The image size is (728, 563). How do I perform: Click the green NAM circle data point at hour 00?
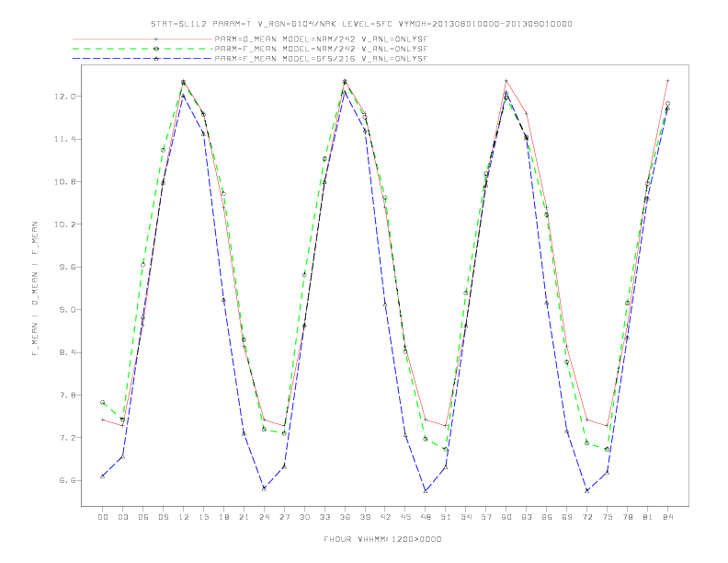tap(103, 402)
